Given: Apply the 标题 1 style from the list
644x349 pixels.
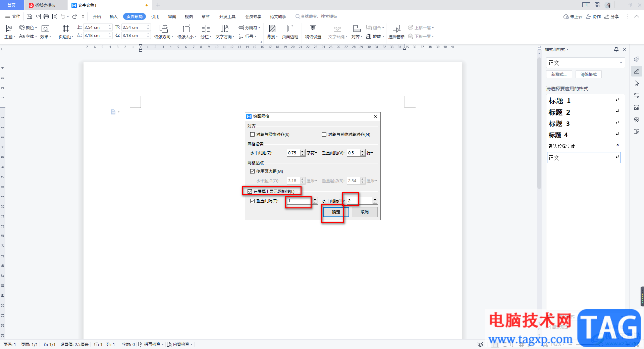Looking at the screenshot, I should 584,101.
